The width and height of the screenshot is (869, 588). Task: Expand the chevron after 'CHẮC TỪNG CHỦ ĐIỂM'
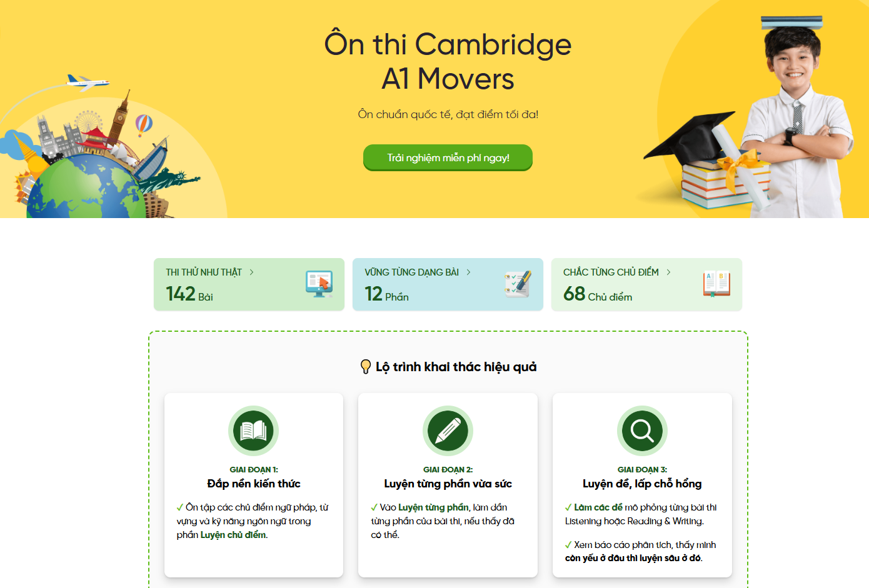point(668,272)
